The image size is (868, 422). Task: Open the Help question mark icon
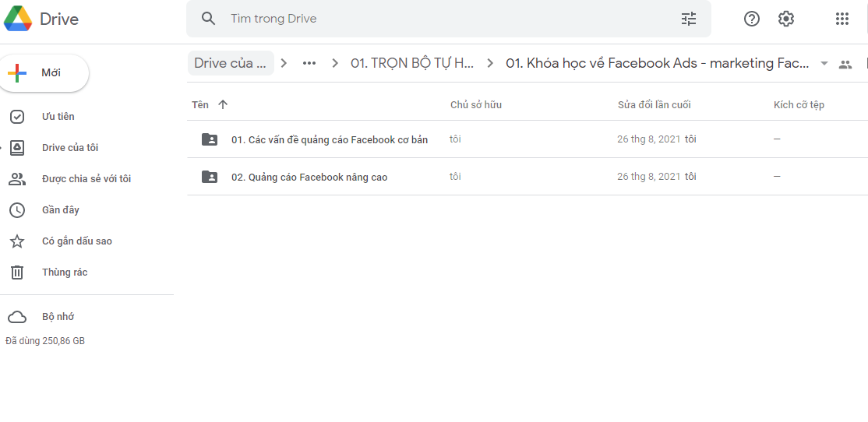[x=751, y=19]
